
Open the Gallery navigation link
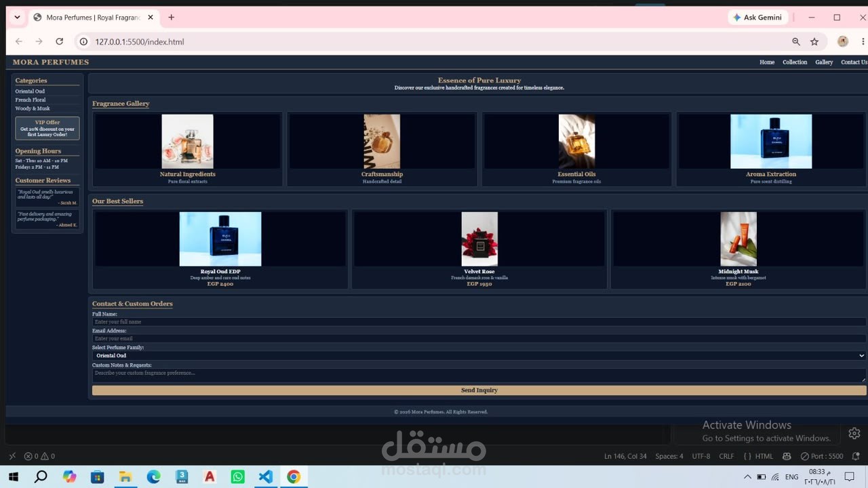click(824, 62)
